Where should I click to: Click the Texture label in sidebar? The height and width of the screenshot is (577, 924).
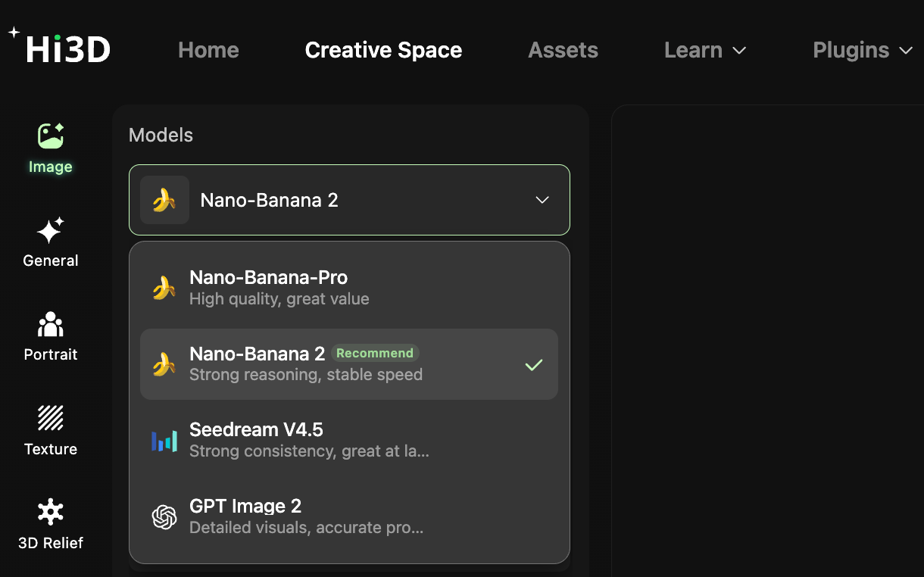click(x=51, y=449)
